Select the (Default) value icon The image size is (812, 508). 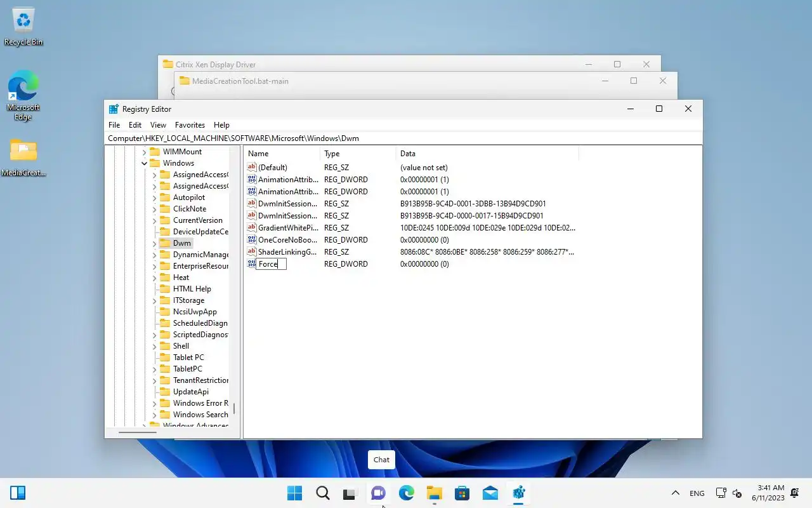click(252, 168)
